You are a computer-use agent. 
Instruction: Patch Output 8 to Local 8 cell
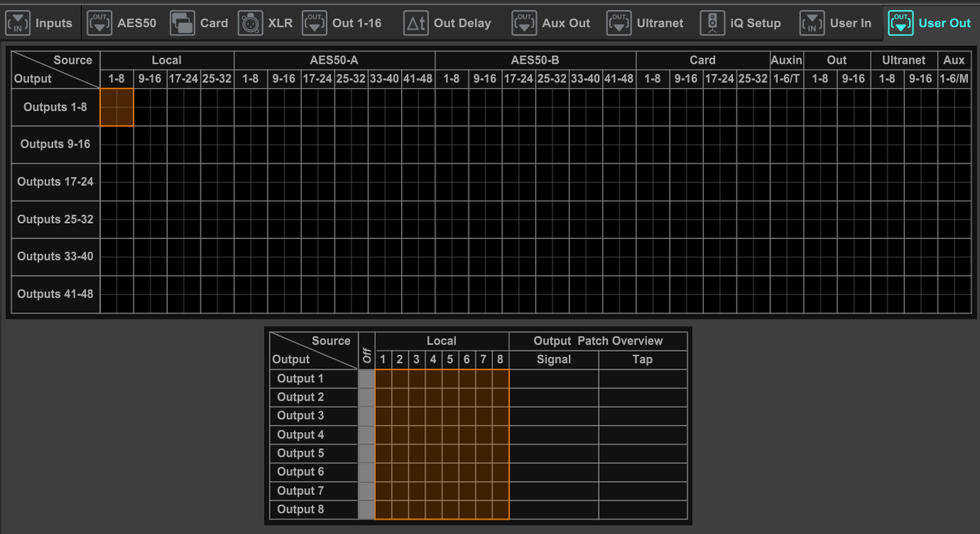point(501,509)
